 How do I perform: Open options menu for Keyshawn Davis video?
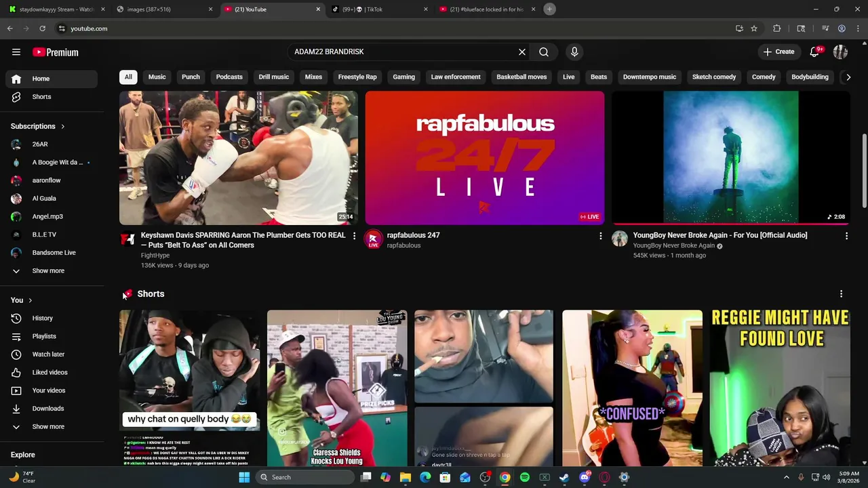(353, 236)
